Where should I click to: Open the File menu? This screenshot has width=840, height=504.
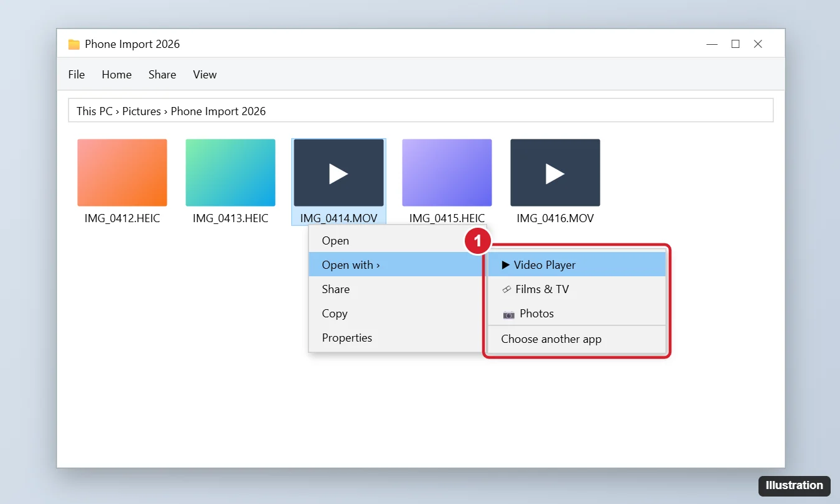coord(77,75)
